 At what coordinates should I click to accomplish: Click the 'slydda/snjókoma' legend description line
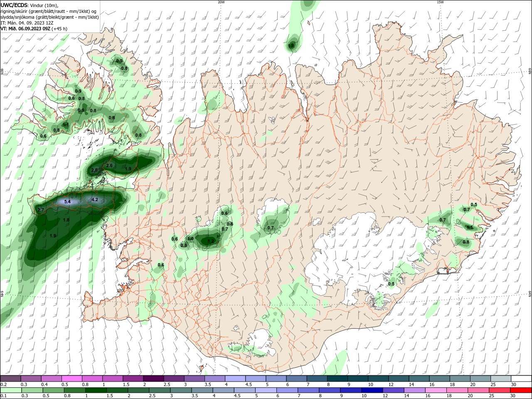[x=49, y=17]
